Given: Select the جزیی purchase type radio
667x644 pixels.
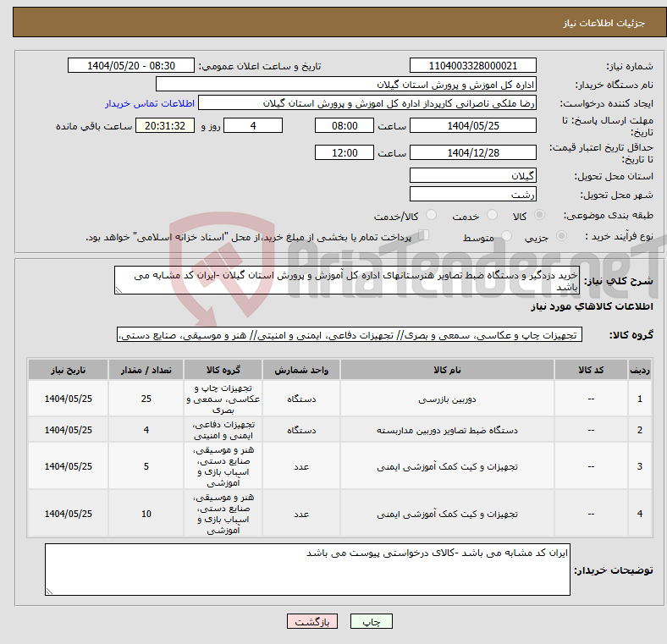Looking at the screenshot, I should [561, 236].
